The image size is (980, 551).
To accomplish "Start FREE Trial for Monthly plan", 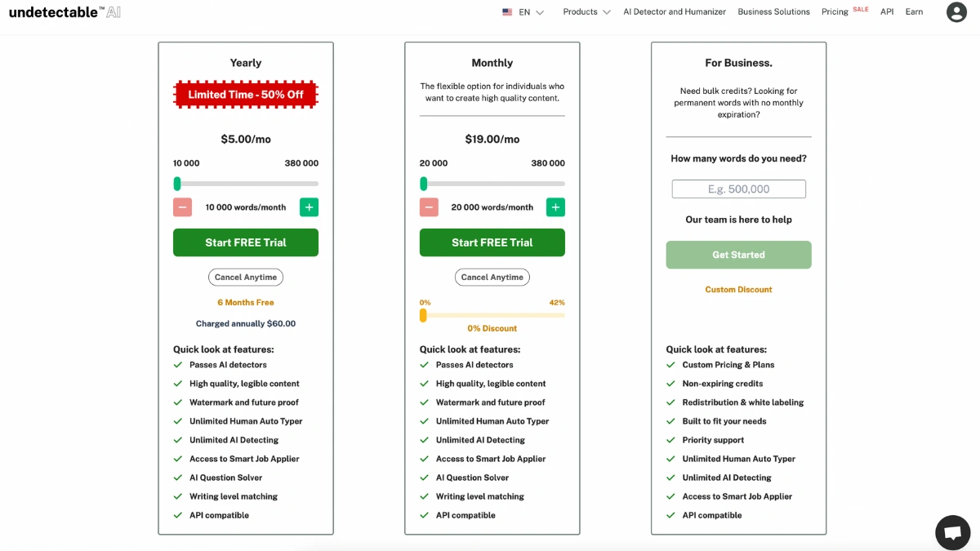I will click(x=492, y=242).
